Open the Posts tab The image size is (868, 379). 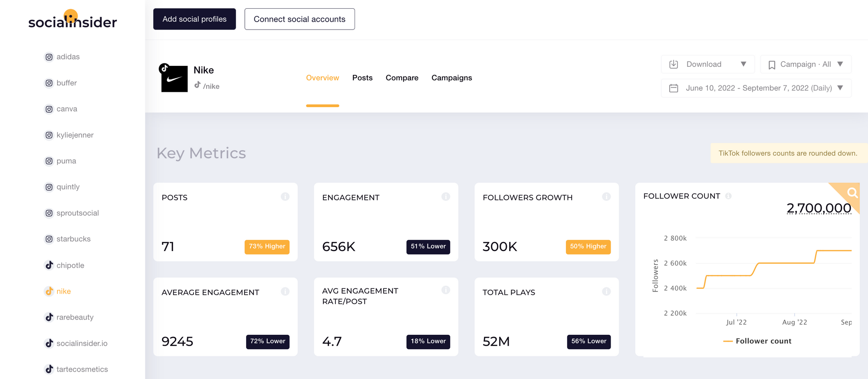pos(362,78)
